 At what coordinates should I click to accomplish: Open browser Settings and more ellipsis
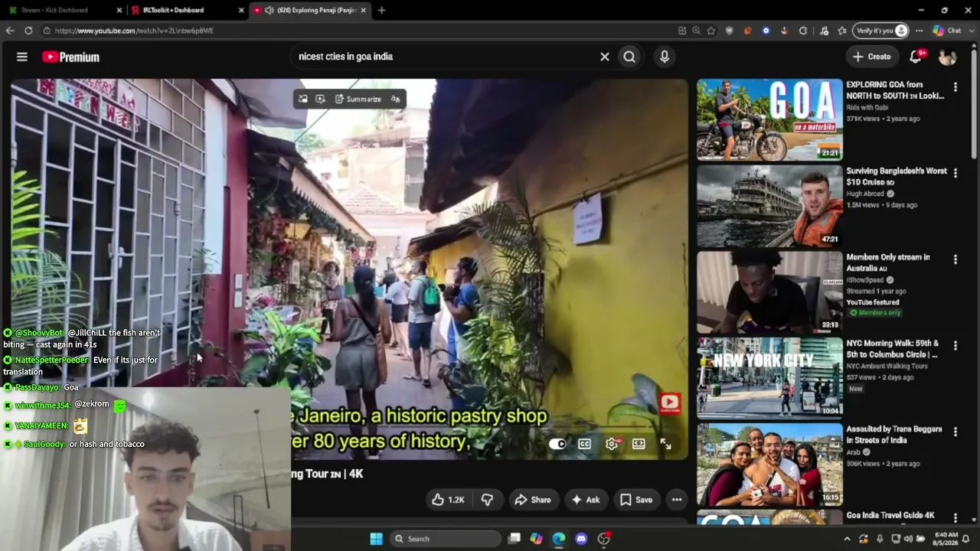point(919,31)
